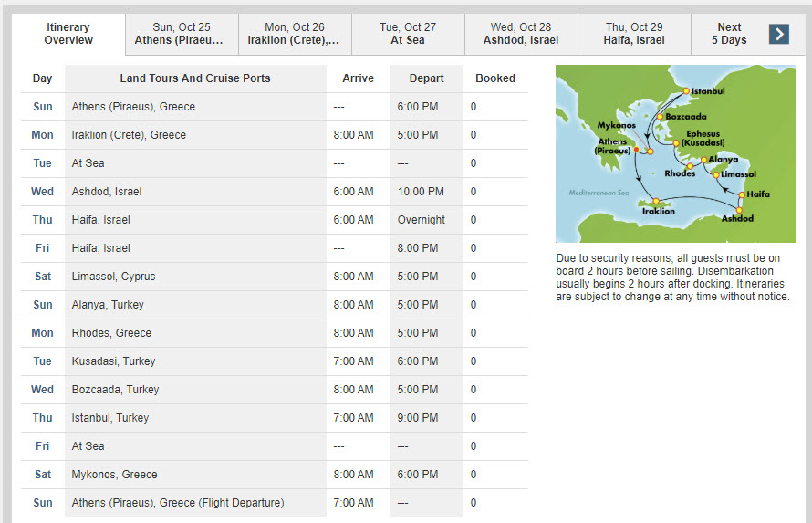Click the Land Tours And Cruise Ports header
This screenshot has height=523, width=812.
pos(194,78)
